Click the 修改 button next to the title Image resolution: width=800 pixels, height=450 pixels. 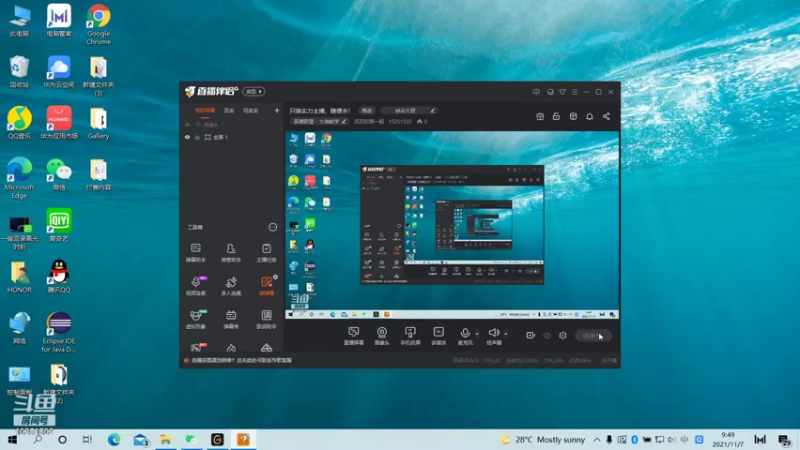click(367, 110)
